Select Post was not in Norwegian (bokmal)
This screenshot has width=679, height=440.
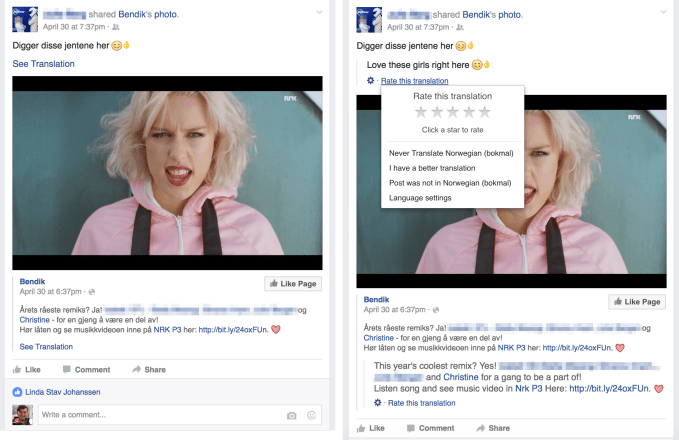pyautogui.click(x=450, y=183)
